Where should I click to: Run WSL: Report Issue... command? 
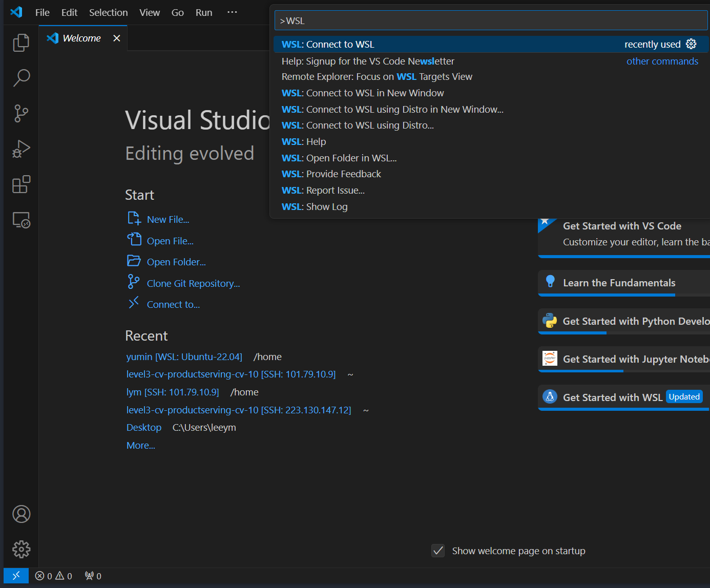[x=491, y=190]
